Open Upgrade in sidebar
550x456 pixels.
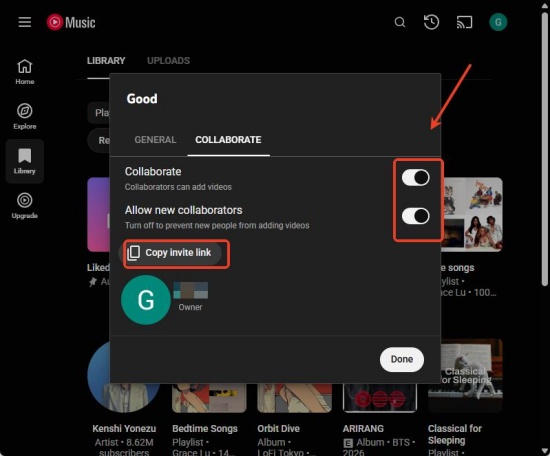[x=25, y=206]
